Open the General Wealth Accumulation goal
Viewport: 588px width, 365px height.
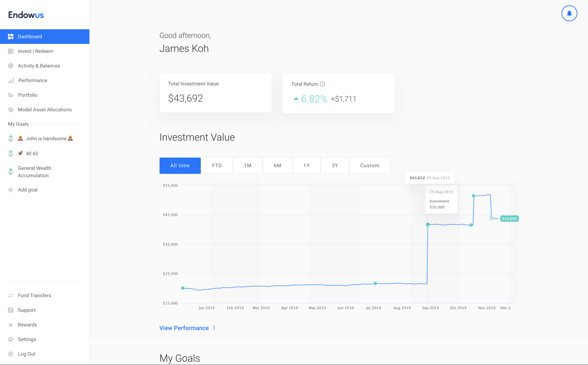[34, 172]
